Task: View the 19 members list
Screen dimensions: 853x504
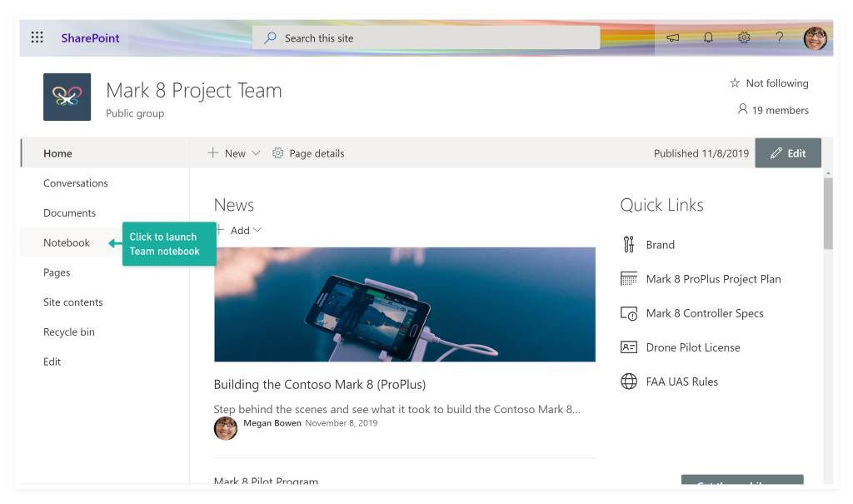Action: click(x=772, y=110)
